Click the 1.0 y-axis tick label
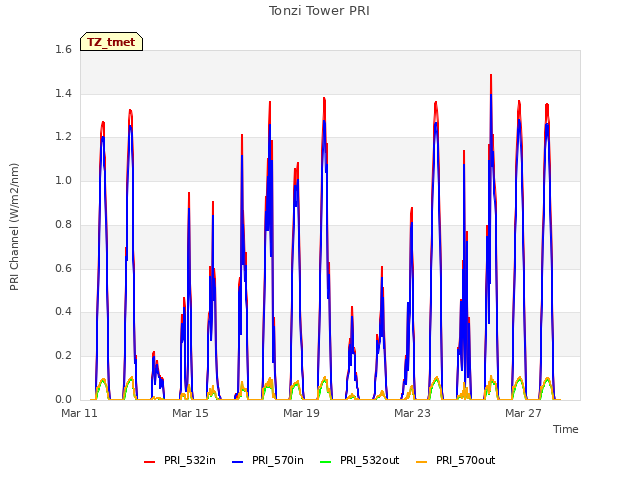Screen dimensions: 640x480 click(64, 180)
